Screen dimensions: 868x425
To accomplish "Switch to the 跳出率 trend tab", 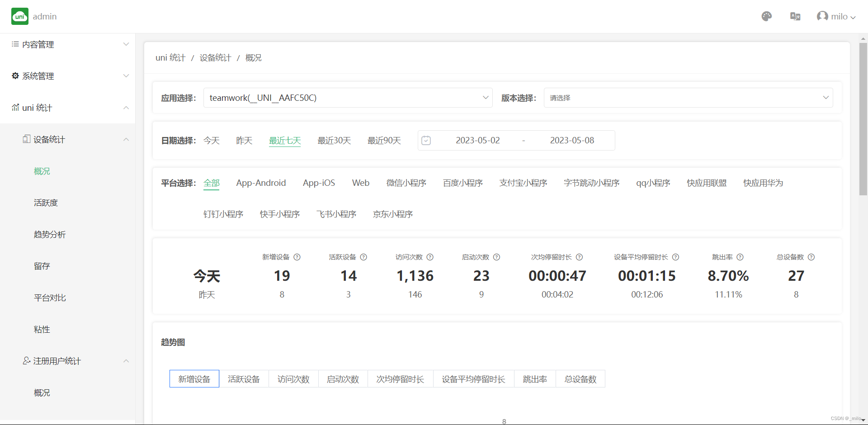I will [x=534, y=379].
